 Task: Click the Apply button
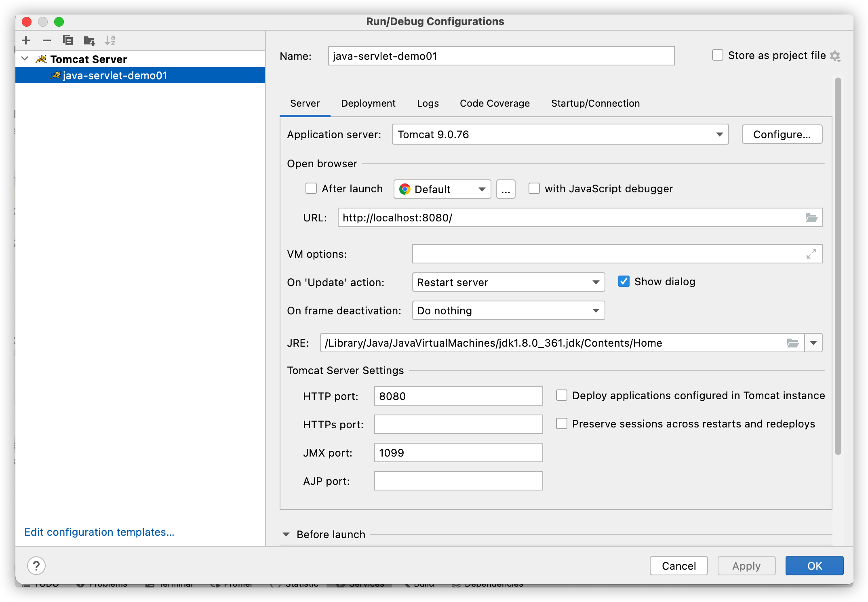click(x=746, y=566)
